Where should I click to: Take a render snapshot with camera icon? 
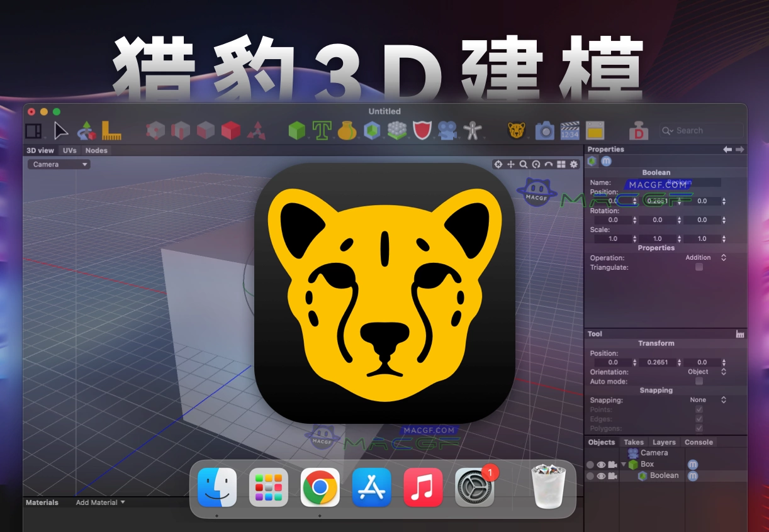point(544,131)
